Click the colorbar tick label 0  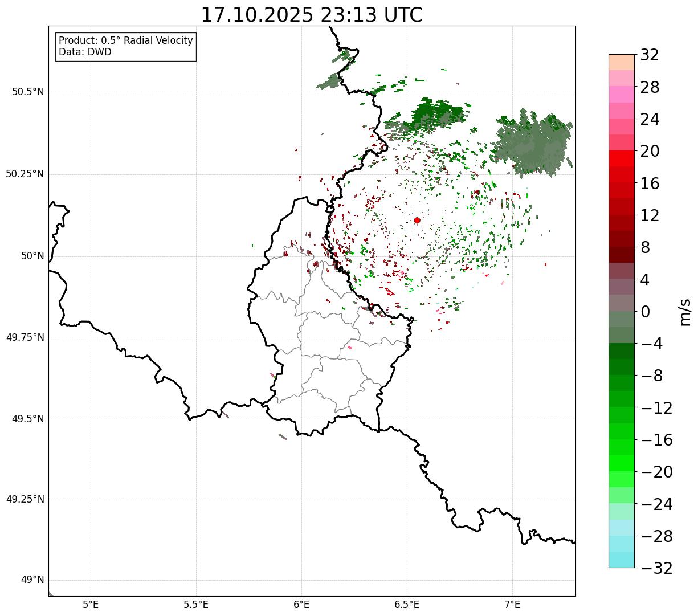(645, 312)
